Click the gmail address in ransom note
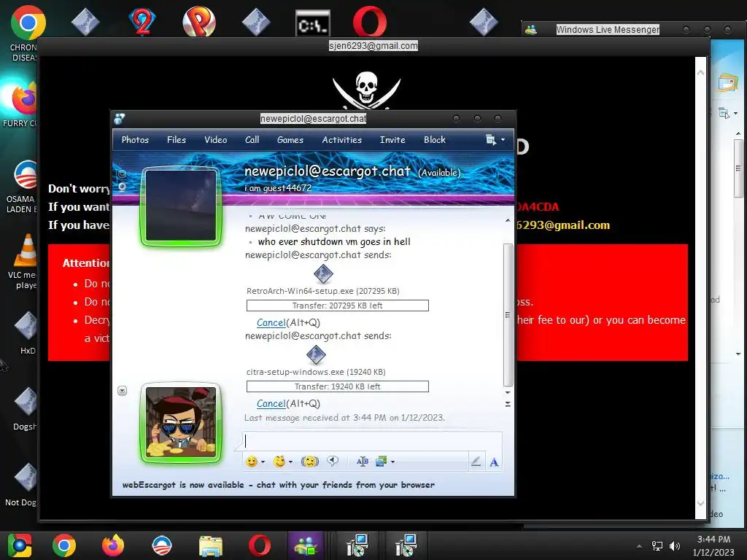The width and height of the screenshot is (747, 560). pyautogui.click(x=563, y=225)
